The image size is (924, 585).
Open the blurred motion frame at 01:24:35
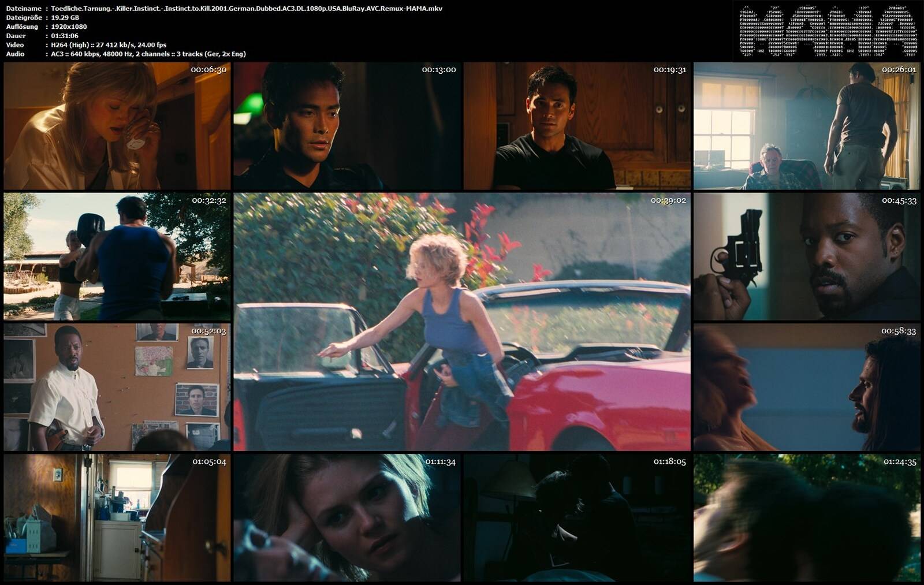click(807, 517)
